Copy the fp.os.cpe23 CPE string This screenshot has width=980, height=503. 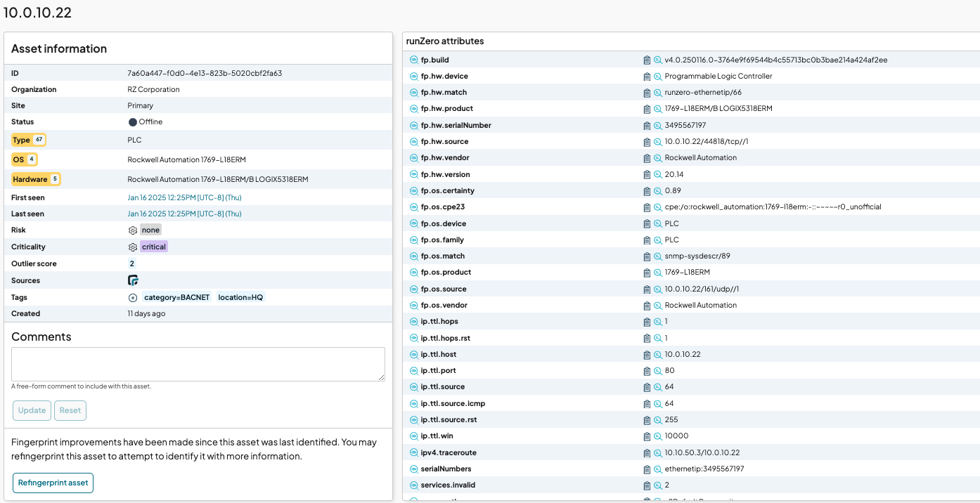647,207
